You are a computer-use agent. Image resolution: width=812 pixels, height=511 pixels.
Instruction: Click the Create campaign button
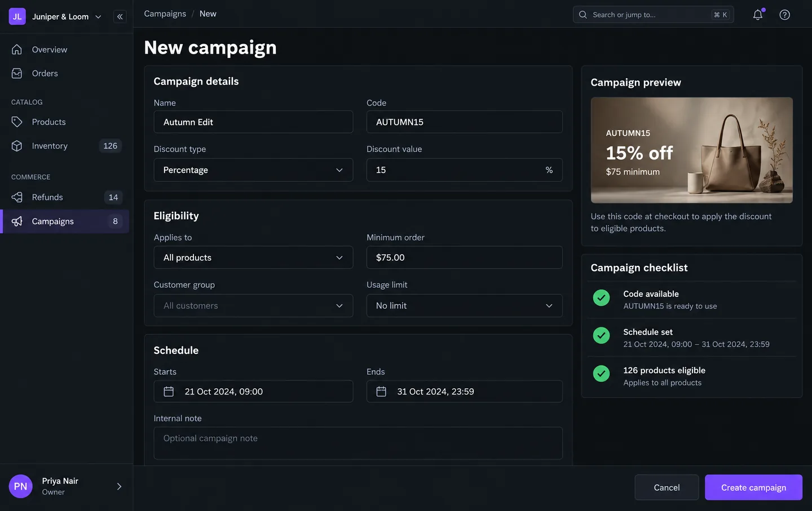[x=753, y=487]
